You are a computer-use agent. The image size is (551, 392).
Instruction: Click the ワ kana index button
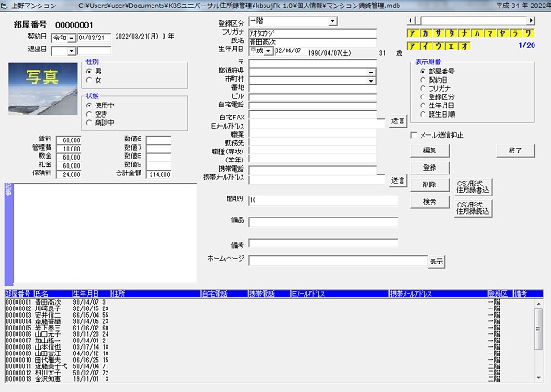click(x=528, y=31)
